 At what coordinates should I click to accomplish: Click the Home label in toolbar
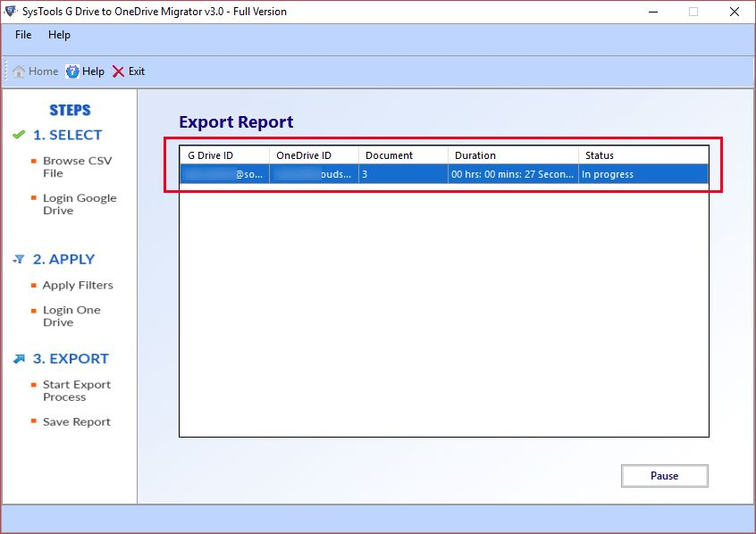44,71
